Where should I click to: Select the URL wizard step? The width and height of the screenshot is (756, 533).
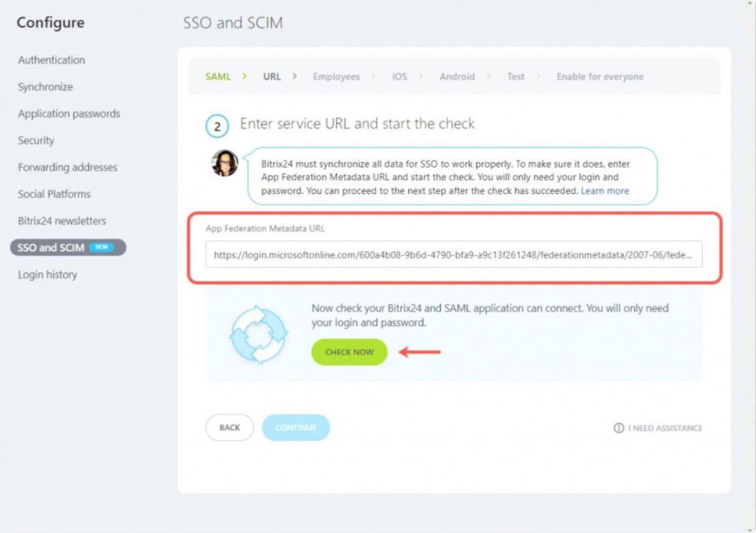tap(272, 77)
